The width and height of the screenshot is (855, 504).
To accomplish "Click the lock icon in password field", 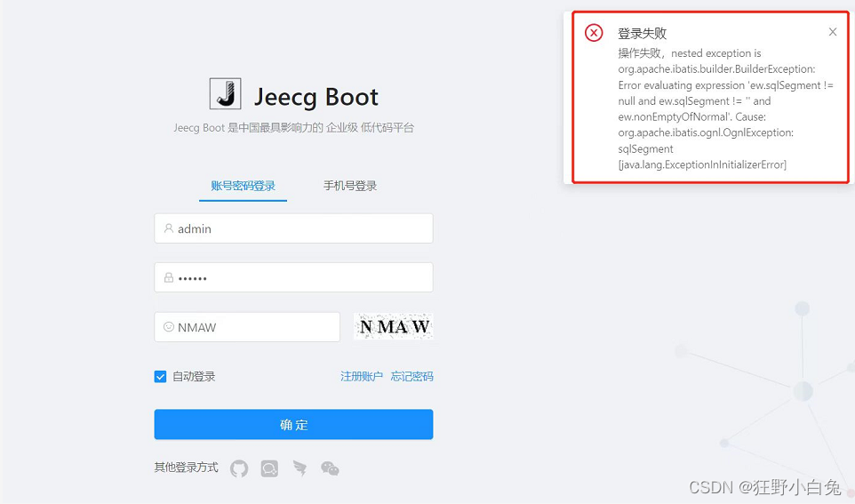I will pos(169,277).
